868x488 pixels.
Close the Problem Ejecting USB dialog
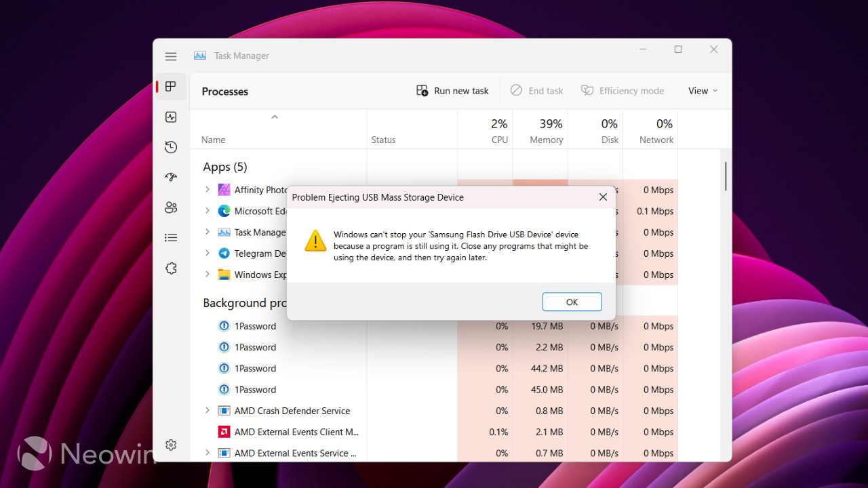[603, 197]
